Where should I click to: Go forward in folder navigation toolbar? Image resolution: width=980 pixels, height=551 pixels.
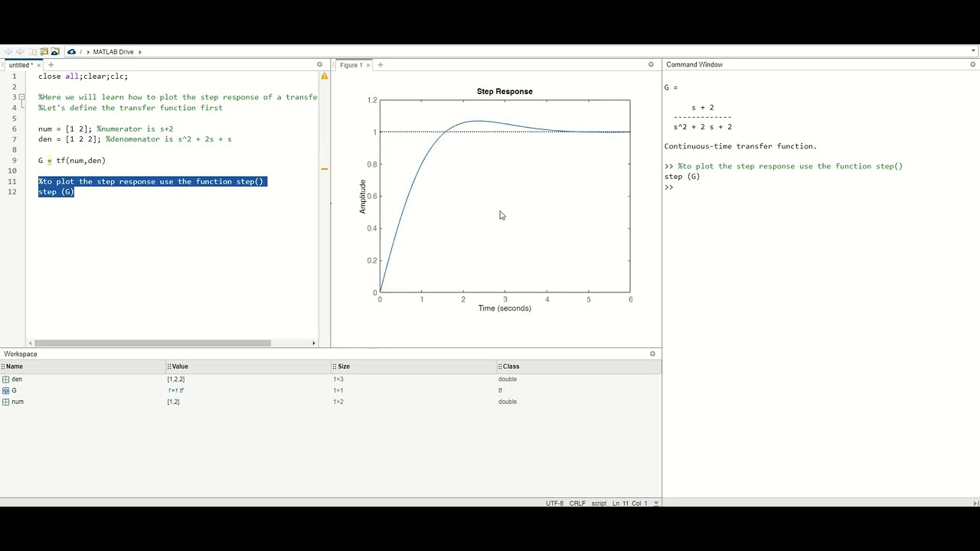point(20,51)
